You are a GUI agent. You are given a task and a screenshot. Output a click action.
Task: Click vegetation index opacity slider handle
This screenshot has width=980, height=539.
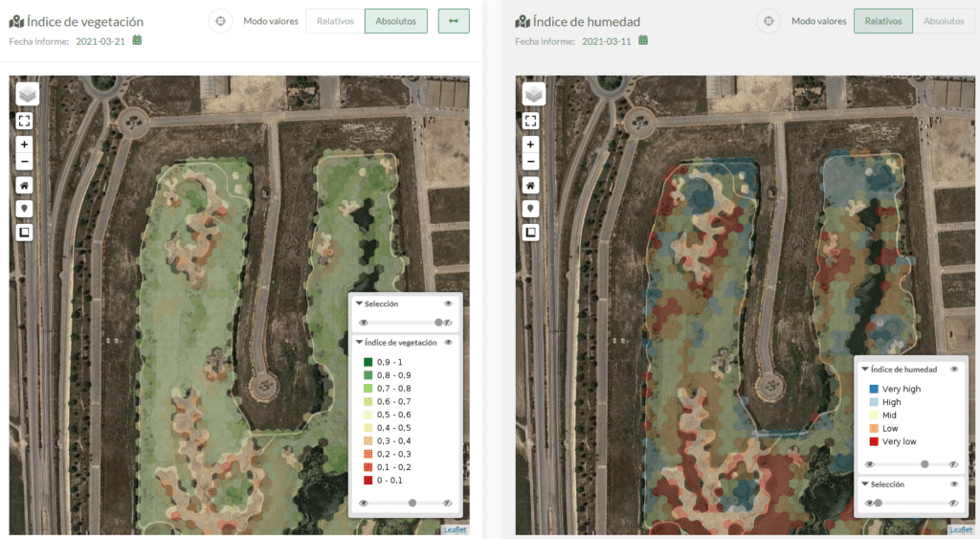point(412,503)
